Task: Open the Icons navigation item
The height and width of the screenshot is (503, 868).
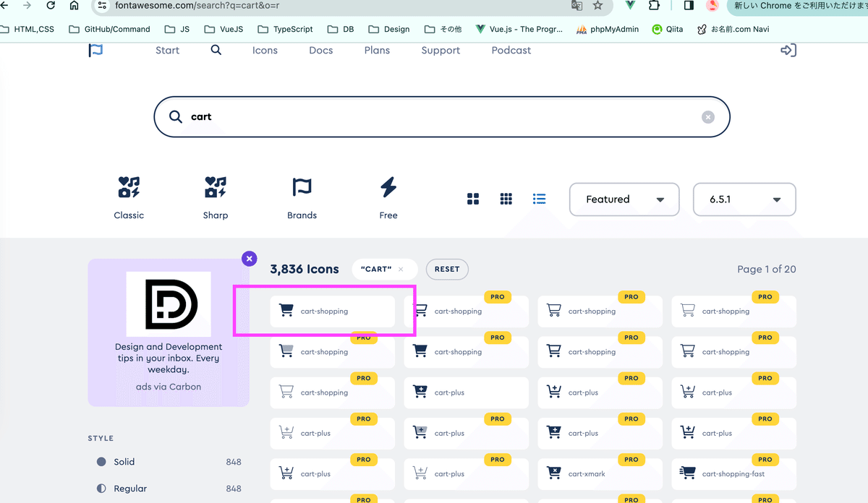Action: (x=265, y=51)
